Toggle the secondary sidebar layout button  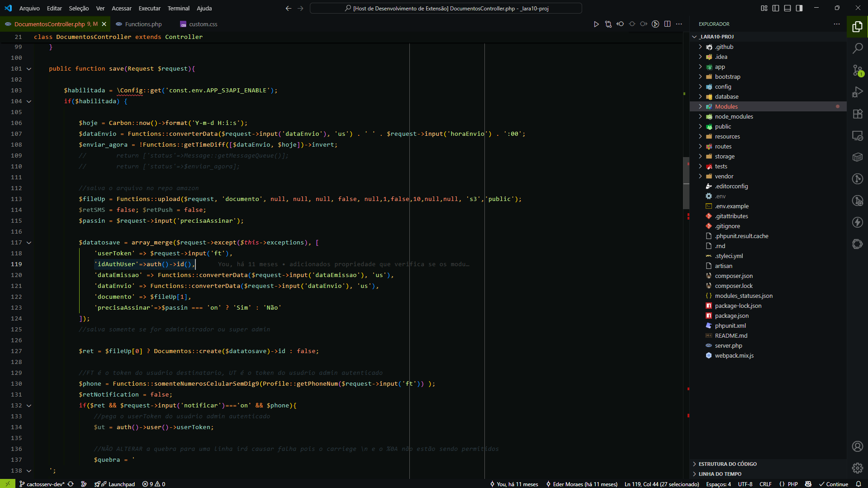799,8
